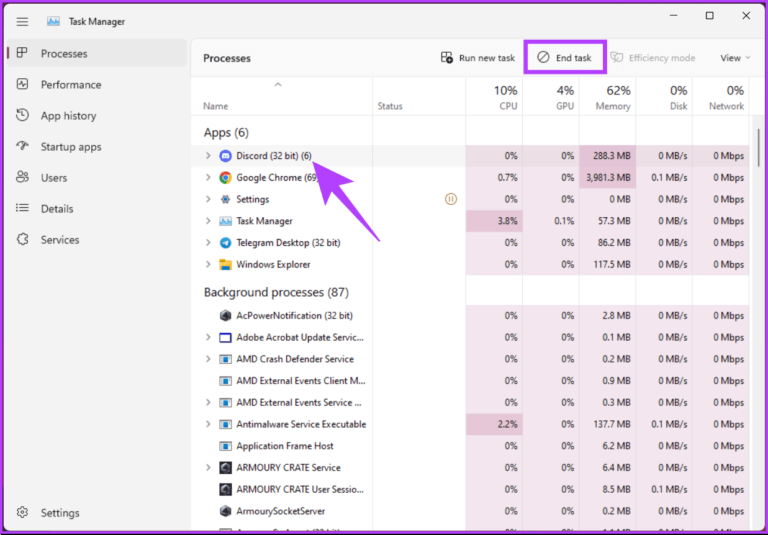768x535 pixels.
Task: Click the Google Chrome app icon
Action: click(225, 177)
